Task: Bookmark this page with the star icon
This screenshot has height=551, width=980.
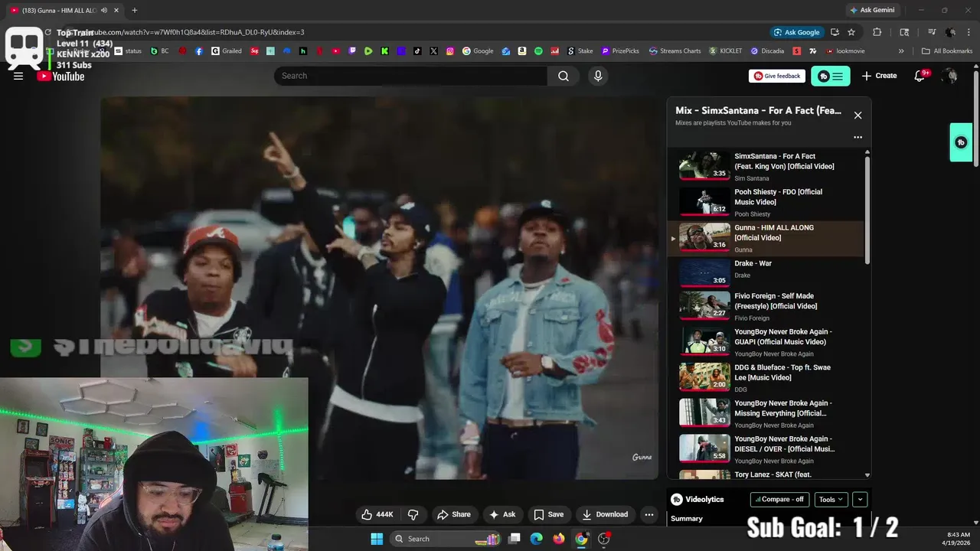Action: (x=851, y=32)
